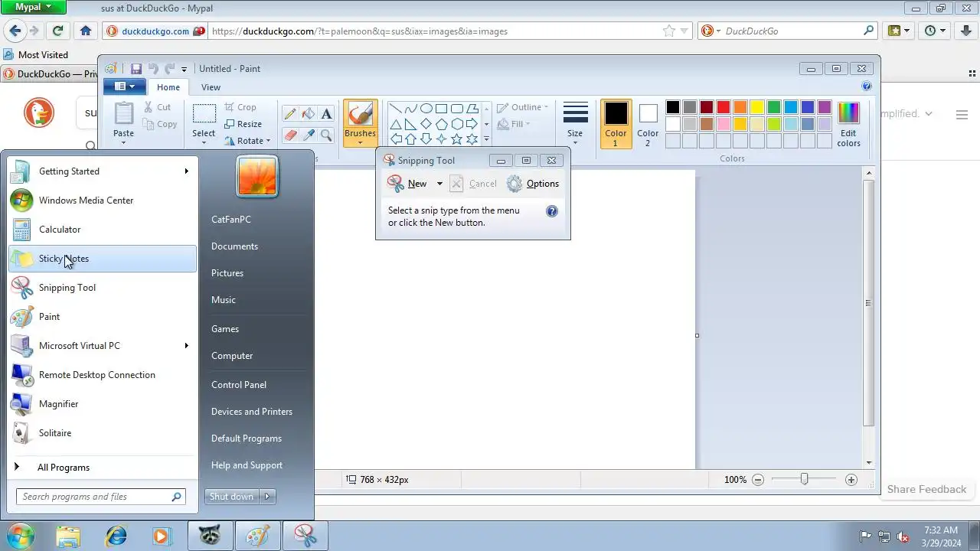Viewport: 980px width, 551px height.
Task: Pick the red color swatch
Action: (723, 107)
